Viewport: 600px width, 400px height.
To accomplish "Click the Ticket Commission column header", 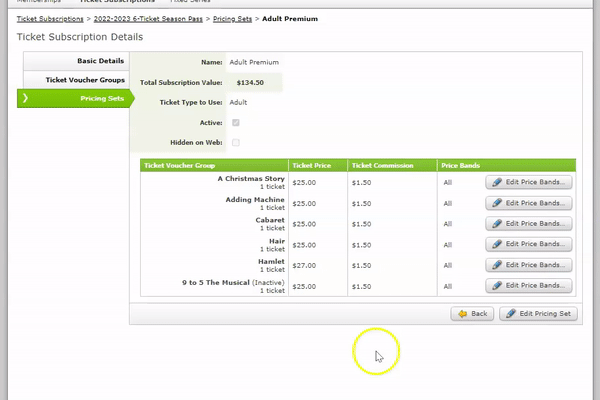I will tap(392, 165).
